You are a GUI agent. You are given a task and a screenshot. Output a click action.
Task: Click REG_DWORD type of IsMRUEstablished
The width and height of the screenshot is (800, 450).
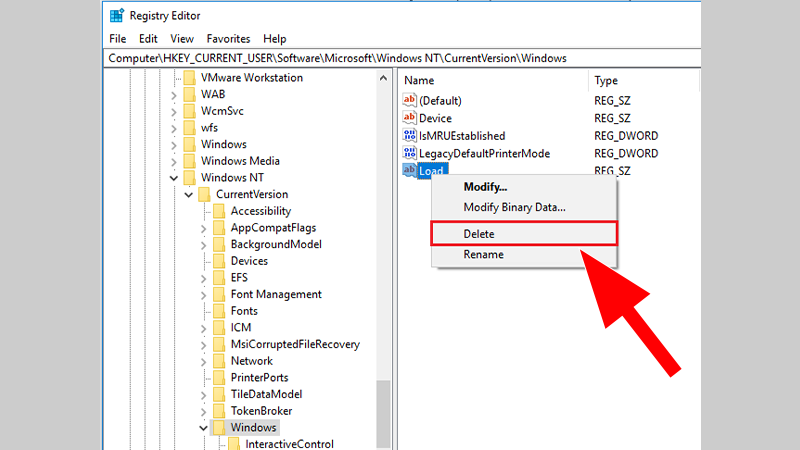click(x=626, y=136)
